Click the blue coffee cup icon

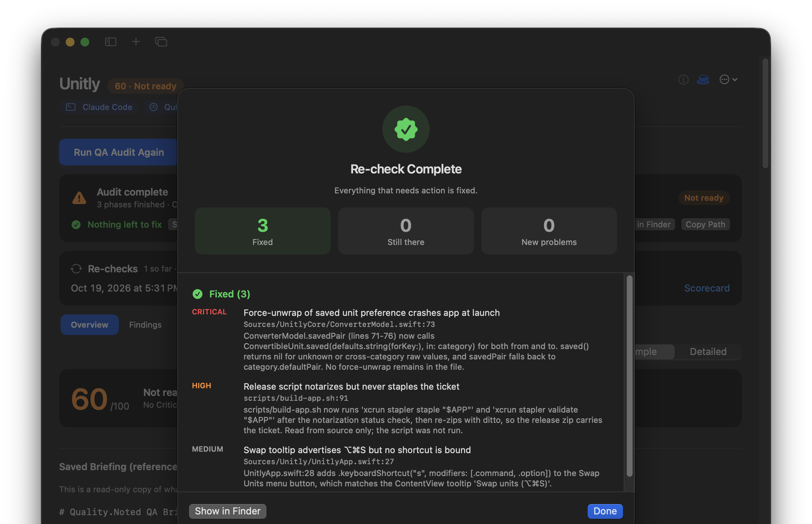[703, 79]
